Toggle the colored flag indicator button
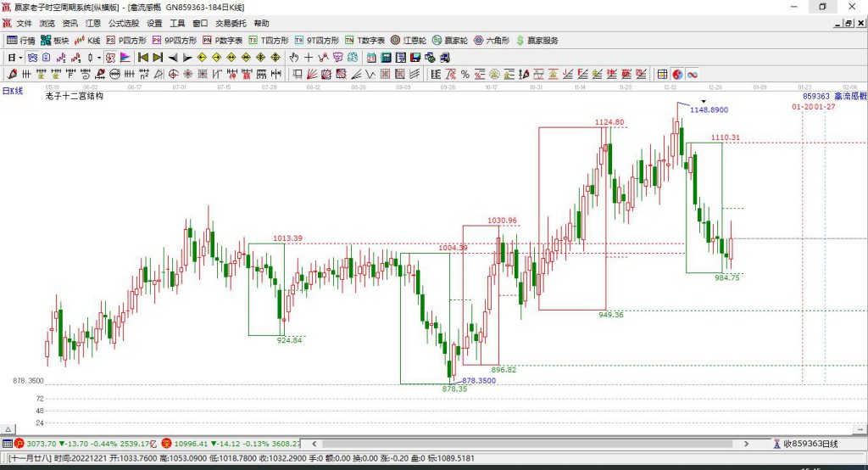Viewport: 868px width, 470px height. coord(125,57)
